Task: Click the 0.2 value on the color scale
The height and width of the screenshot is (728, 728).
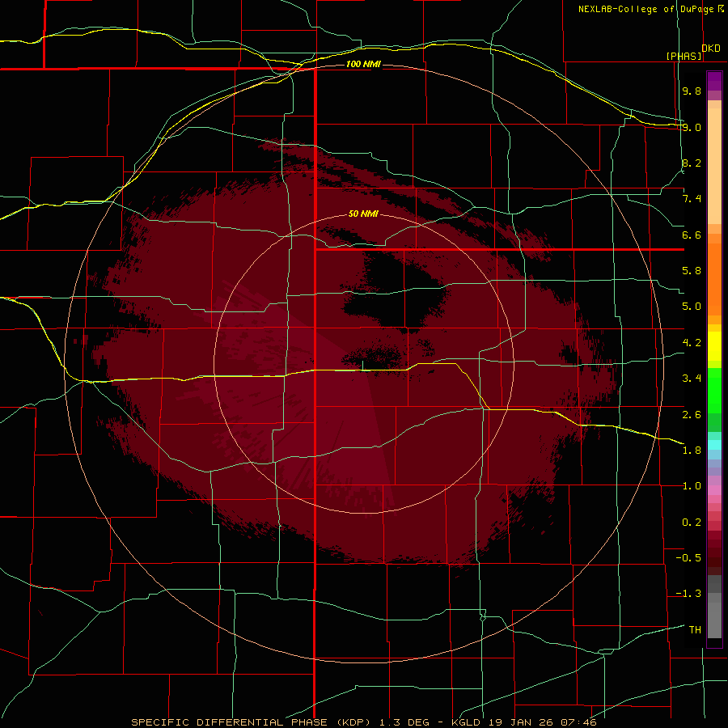Action: tap(692, 523)
